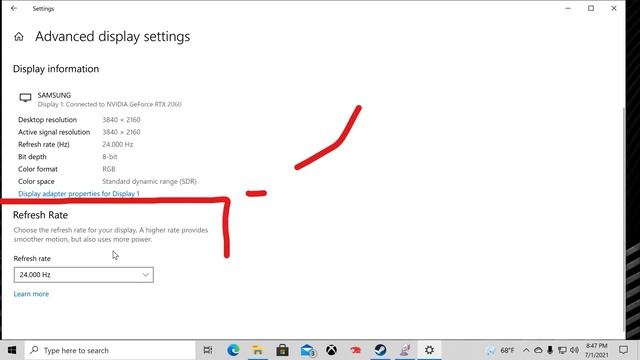Viewport: 640px width, 360px height.
Task: Open the clock showing 8:47 PM
Action: (x=596, y=350)
